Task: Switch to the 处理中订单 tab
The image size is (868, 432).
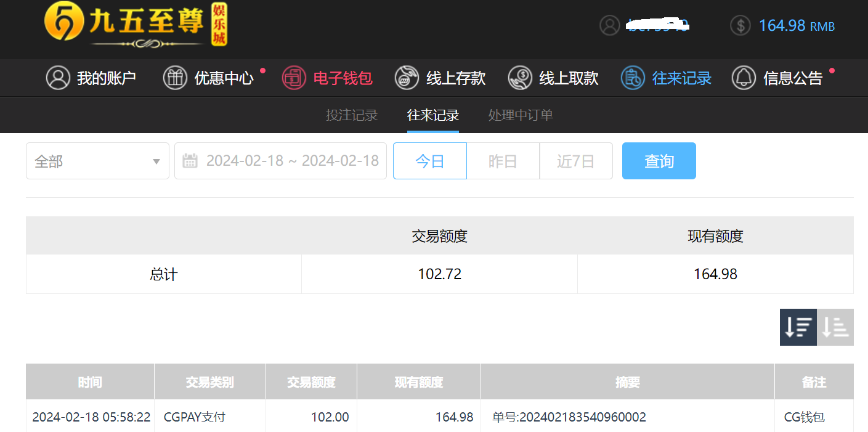Action: pyautogui.click(x=521, y=115)
